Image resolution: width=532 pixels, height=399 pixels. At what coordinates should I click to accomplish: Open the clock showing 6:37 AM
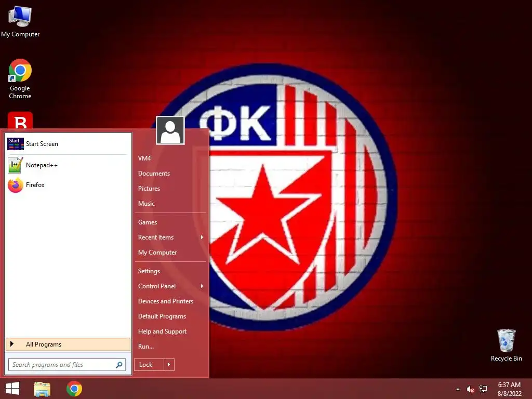[509, 389]
